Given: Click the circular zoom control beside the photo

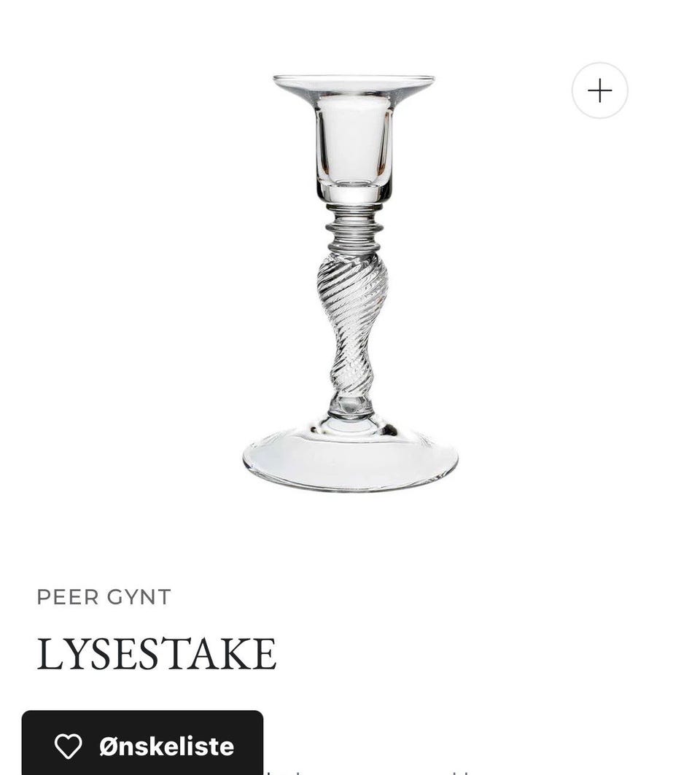Looking at the screenshot, I should pos(599,91).
